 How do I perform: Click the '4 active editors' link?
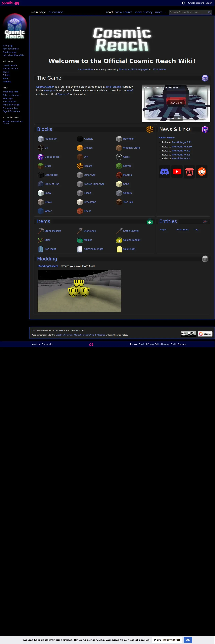point(85,70)
